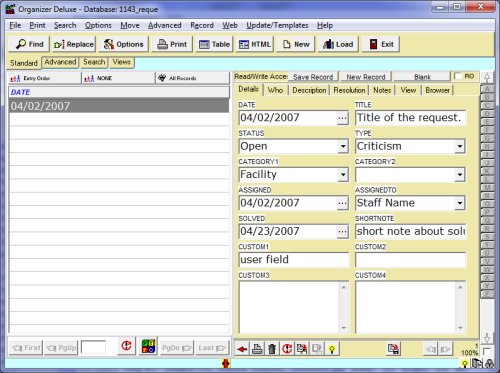Click the Save Record button

pyautogui.click(x=313, y=77)
